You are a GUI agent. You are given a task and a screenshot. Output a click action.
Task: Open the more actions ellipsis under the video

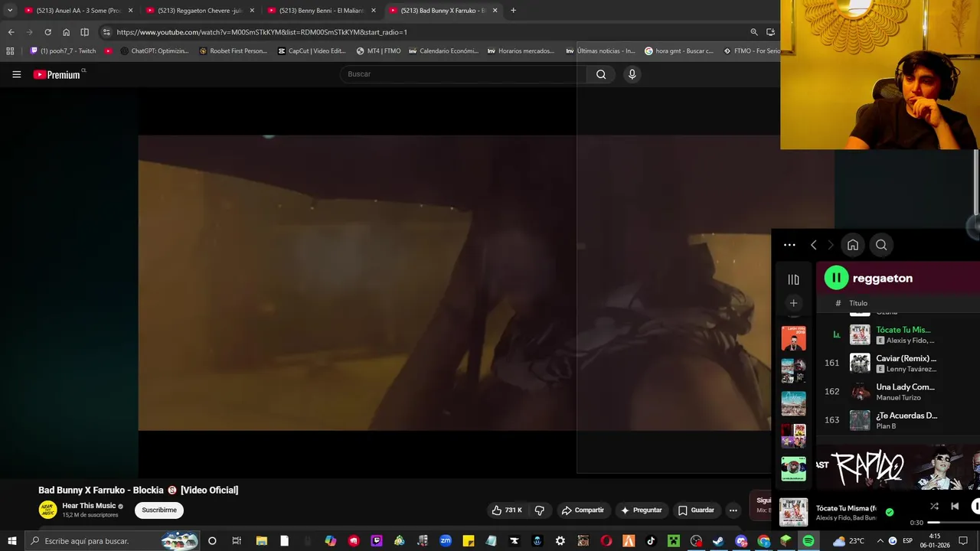point(733,510)
